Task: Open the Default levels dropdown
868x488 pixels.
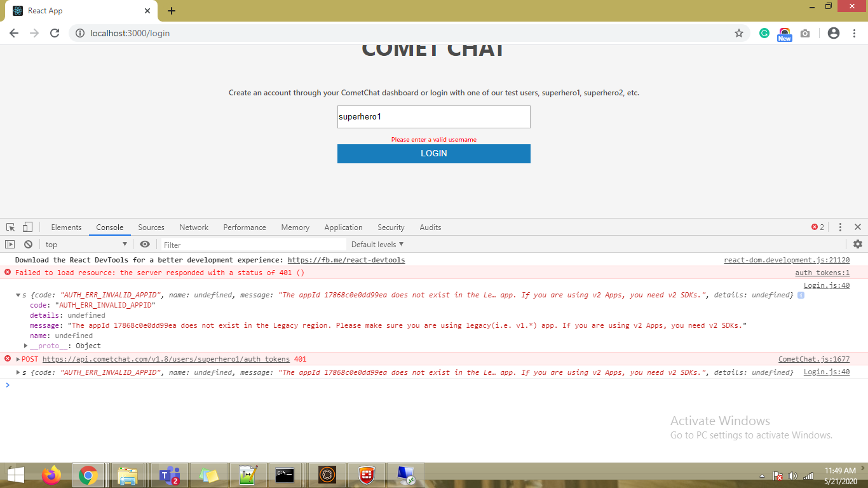Action: point(377,244)
